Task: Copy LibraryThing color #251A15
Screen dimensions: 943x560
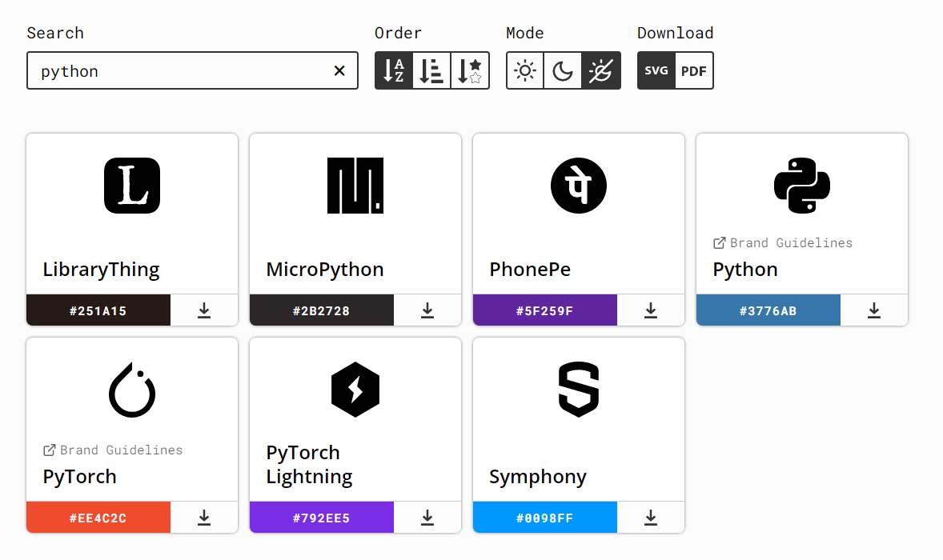Action: point(98,310)
